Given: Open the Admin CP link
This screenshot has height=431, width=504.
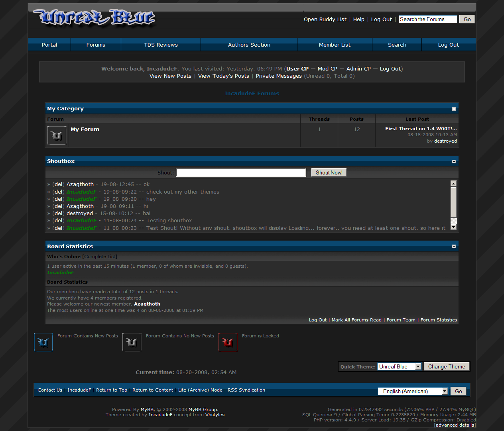Looking at the screenshot, I should 358,69.
